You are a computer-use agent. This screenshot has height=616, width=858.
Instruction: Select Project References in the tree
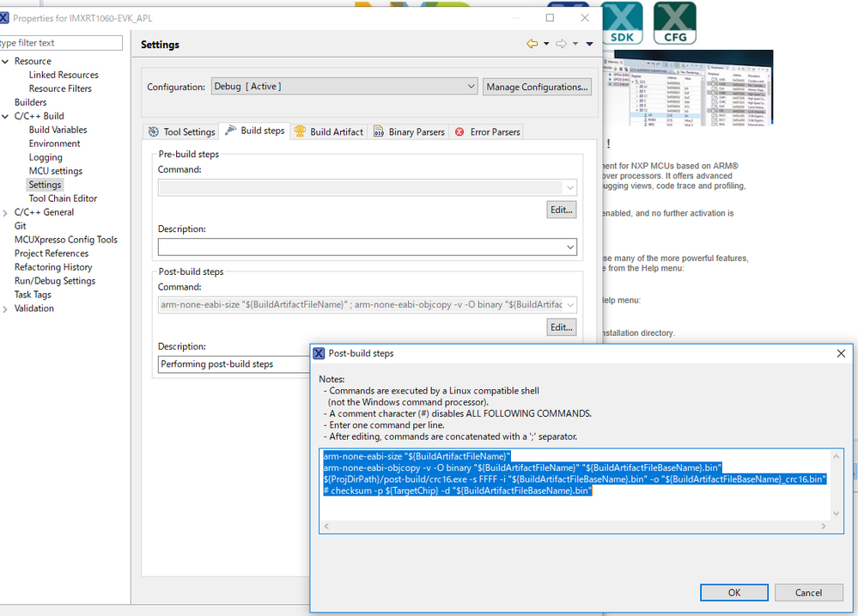coord(52,253)
